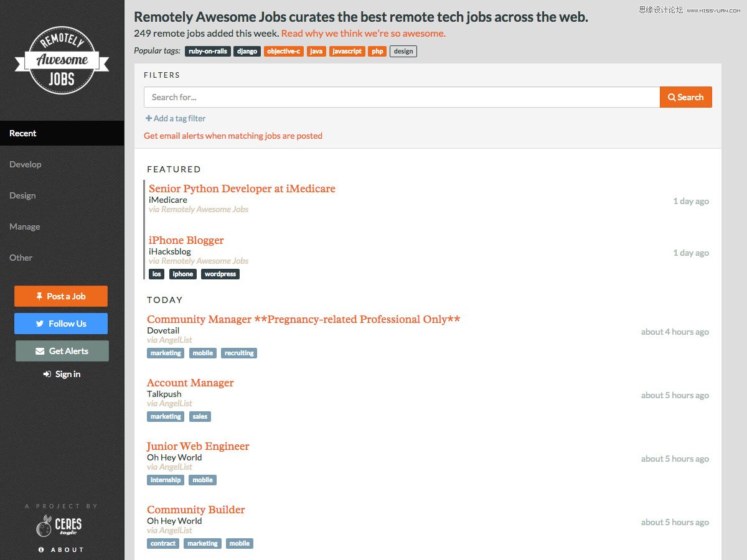Click the Ceres Logic logo
Screen dimensions: 747x560
(x=59, y=526)
